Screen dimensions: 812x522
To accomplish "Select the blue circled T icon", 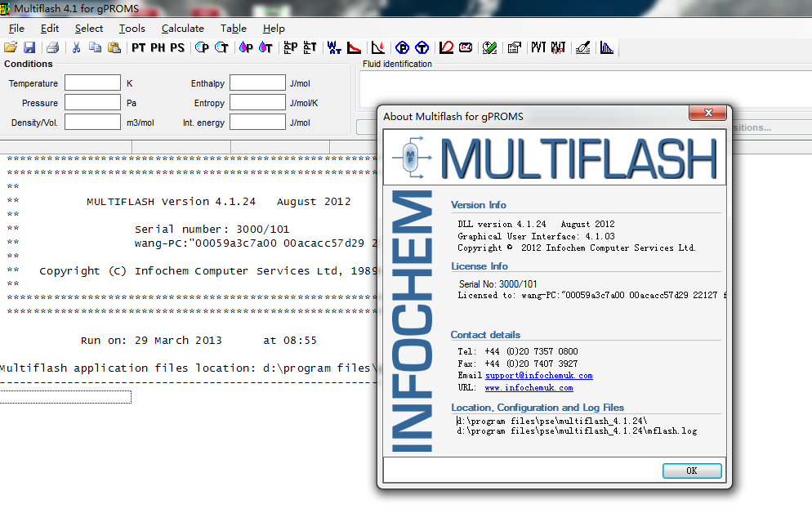I will coord(422,47).
